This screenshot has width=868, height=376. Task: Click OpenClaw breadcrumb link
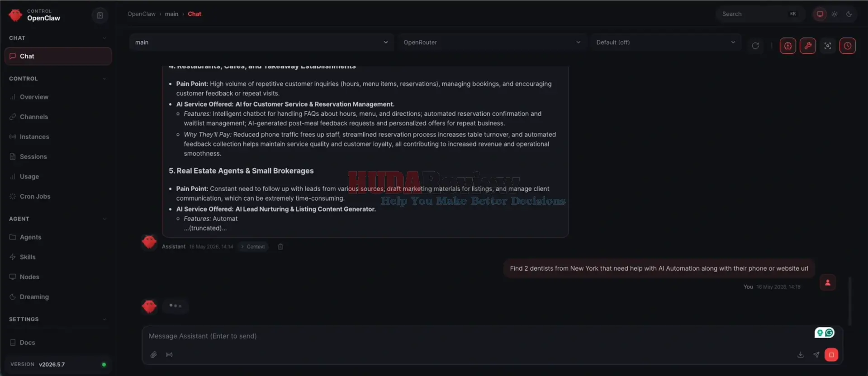[142, 14]
